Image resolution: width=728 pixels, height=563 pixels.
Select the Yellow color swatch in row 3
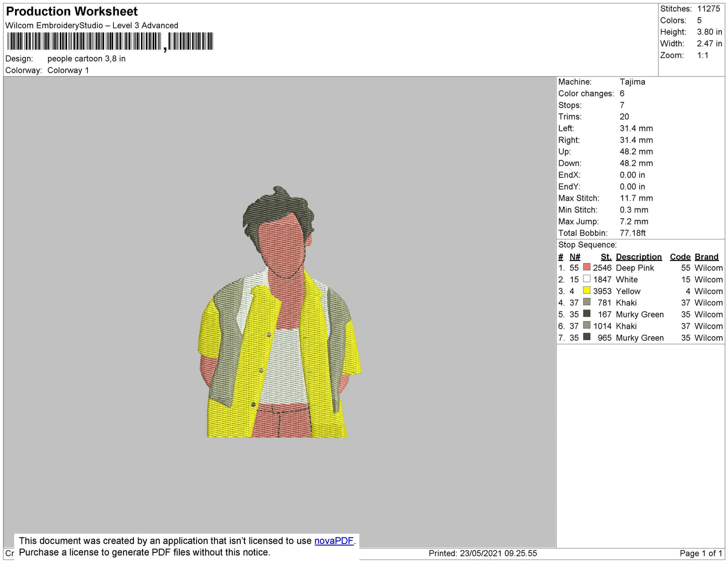(x=586, y=290)
